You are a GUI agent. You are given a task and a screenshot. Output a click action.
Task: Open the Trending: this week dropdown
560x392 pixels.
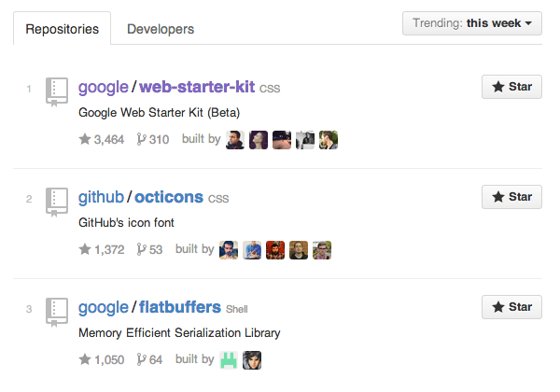(472, 23)
